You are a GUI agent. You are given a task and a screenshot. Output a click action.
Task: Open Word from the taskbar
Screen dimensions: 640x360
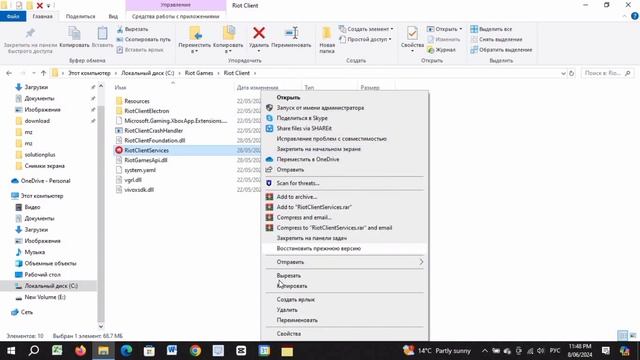pyautogui.click(x=172, y=351)
